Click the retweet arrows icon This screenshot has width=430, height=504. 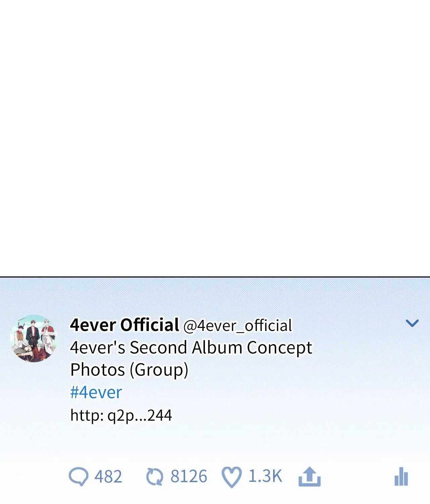point(155,477)
